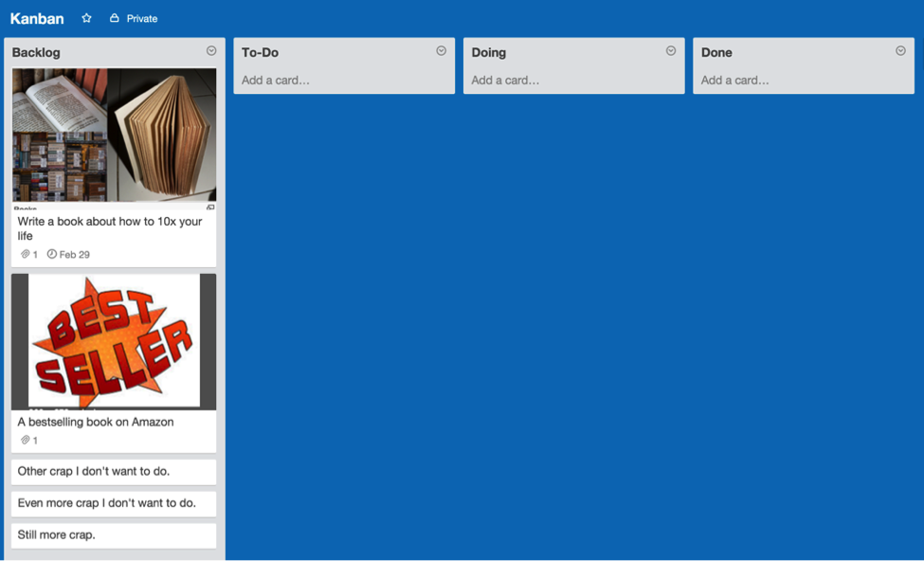Open 'Other crap I don't want to do' card
Image resolution: width=924 pixels, height=561 pixels.
94,471
